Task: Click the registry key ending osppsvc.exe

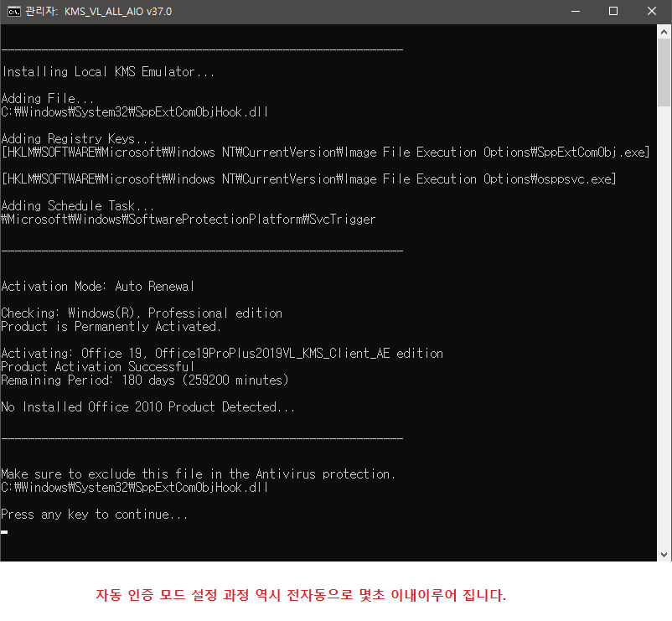Action: click(309, 179)
